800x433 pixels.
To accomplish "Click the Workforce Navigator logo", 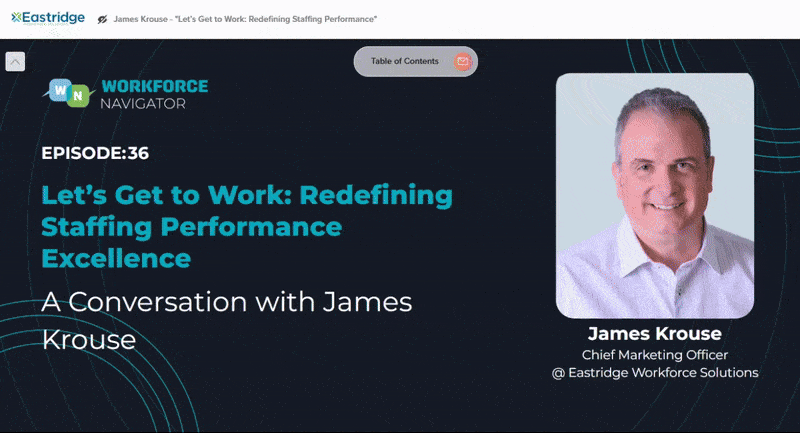I will click(126, 94).
